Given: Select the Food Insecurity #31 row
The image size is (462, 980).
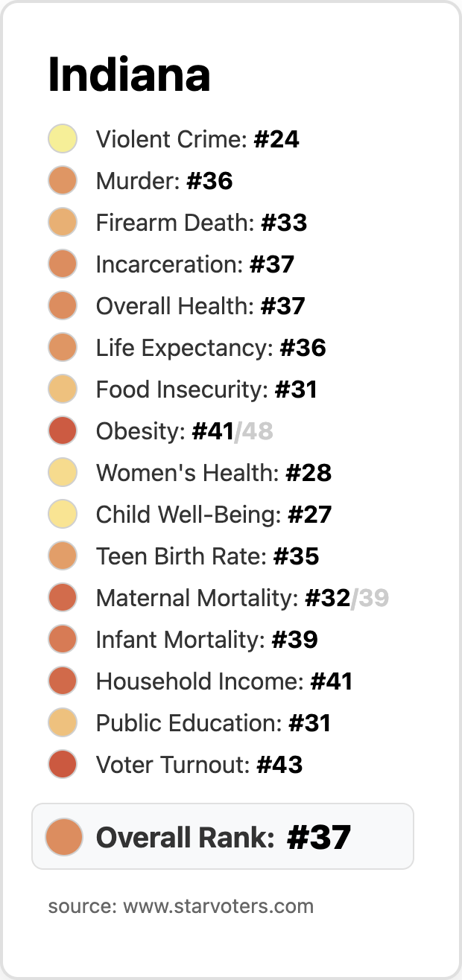Looking at the screenshot, I should pyautogui.click(x=206, y=389).
